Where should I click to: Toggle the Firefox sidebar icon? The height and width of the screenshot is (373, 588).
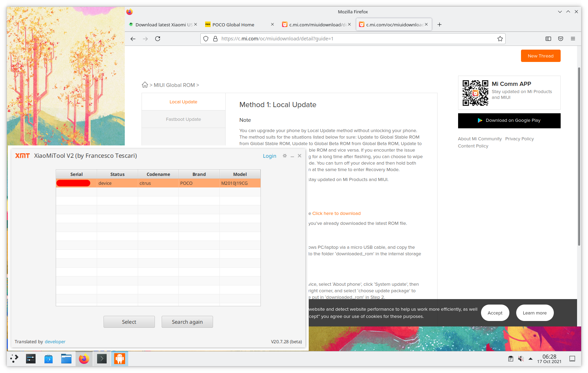(548, 39)
